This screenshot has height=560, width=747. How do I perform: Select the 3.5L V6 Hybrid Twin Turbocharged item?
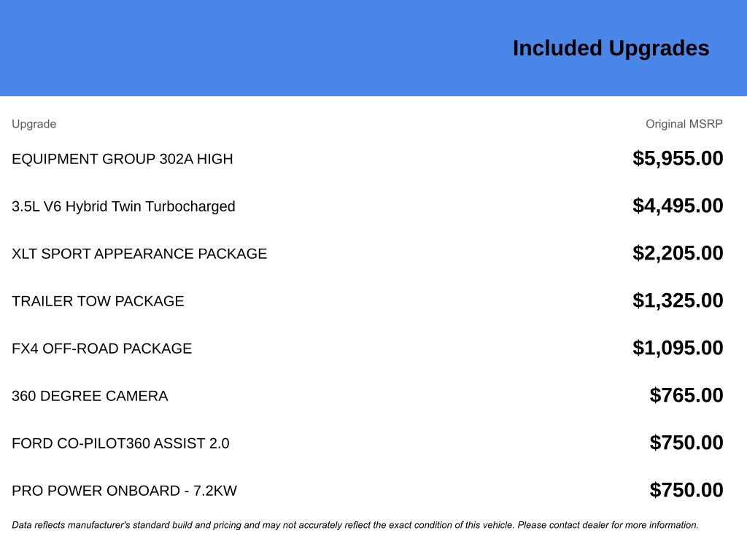point(123,206)
